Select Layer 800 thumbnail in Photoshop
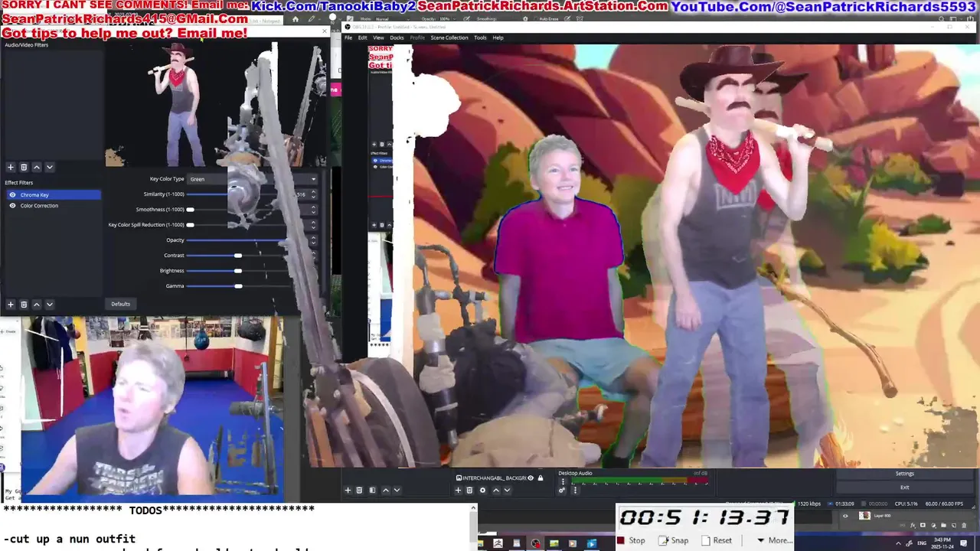The width and height of the screenshot is (980, 551). tap(864, 516)
